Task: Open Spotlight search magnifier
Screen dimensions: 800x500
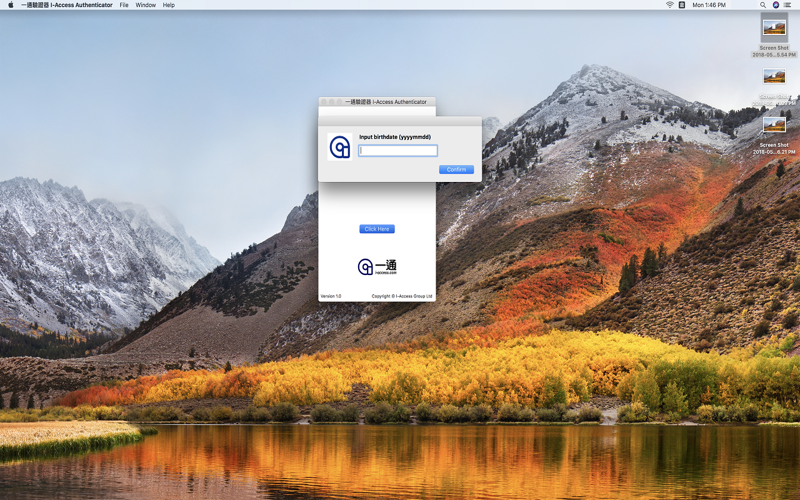Action: click(763, 5)
